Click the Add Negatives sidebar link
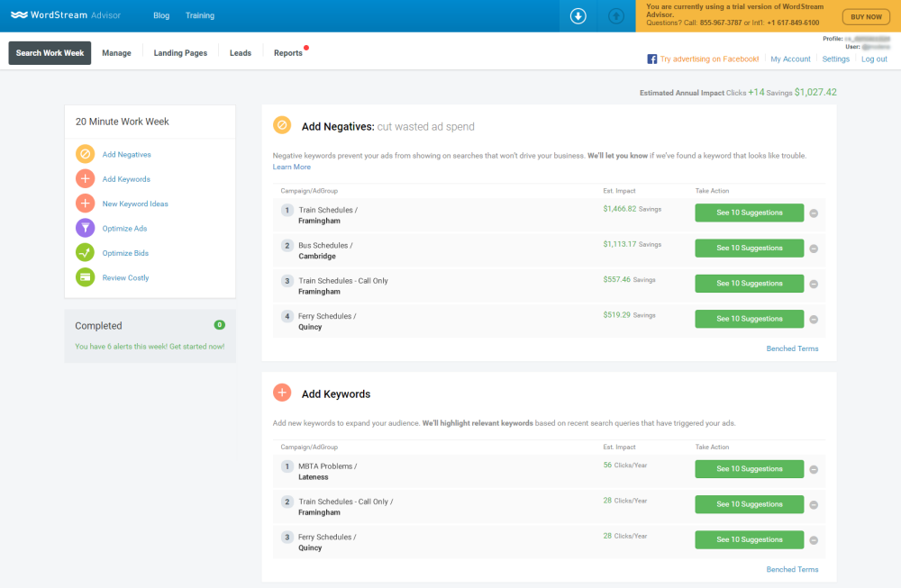This screenshot has width=901, height=588. [126, 155]
